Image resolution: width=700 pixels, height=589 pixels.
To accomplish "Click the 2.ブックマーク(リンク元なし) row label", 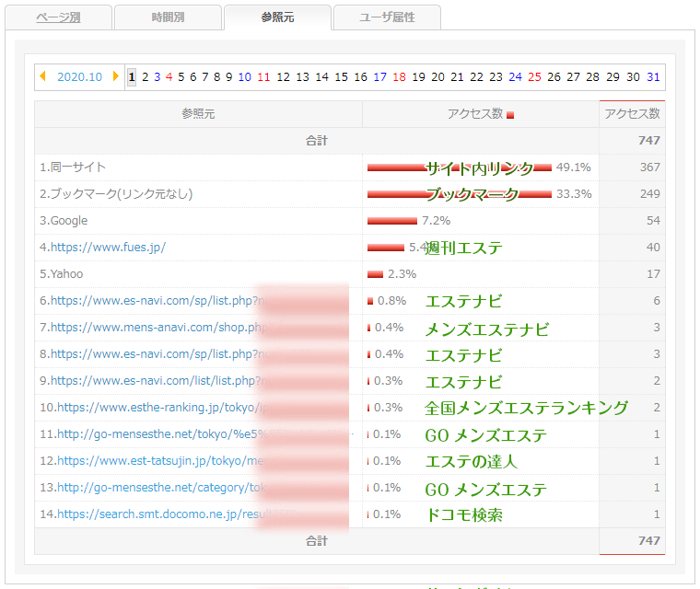I will point(116,194).
